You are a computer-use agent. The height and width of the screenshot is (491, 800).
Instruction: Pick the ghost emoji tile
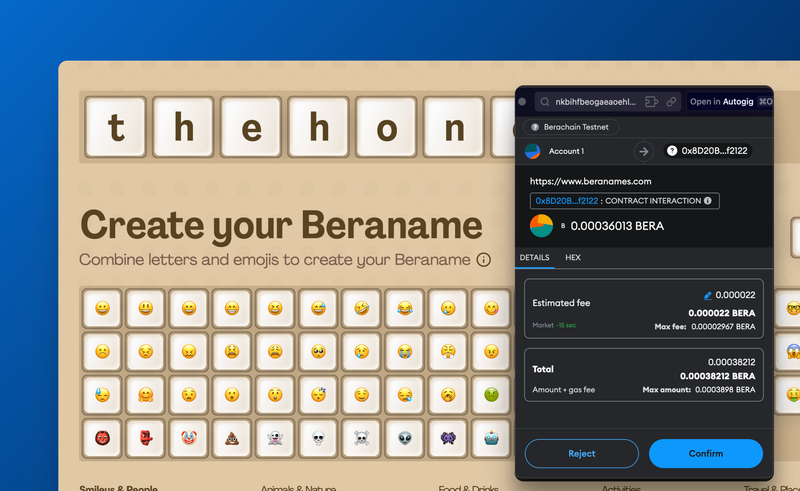click(x=274, y=438)
